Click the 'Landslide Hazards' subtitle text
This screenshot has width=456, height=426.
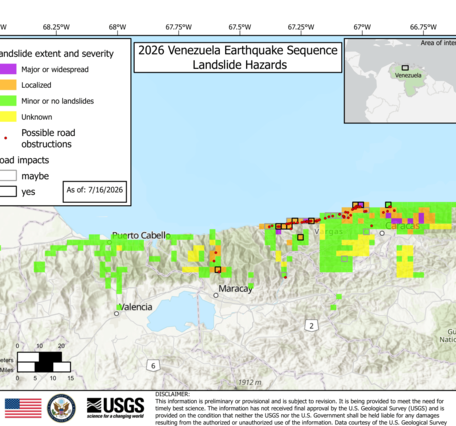click(x=240, y=65)
